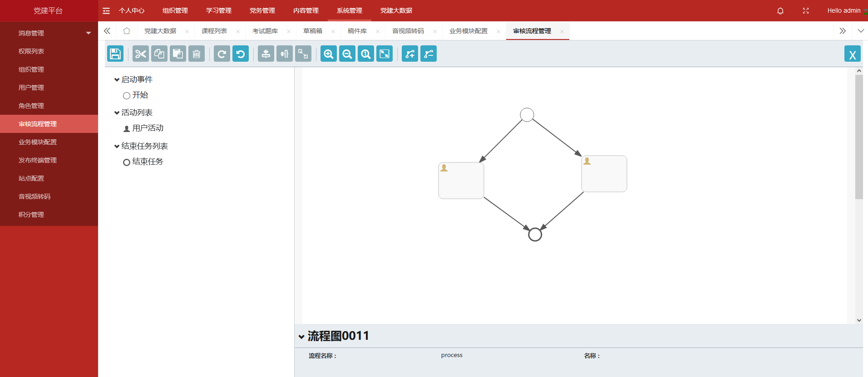Screen dimensions: 868x377
Task: Click the home icon in the tab bar
Action: 127,31
